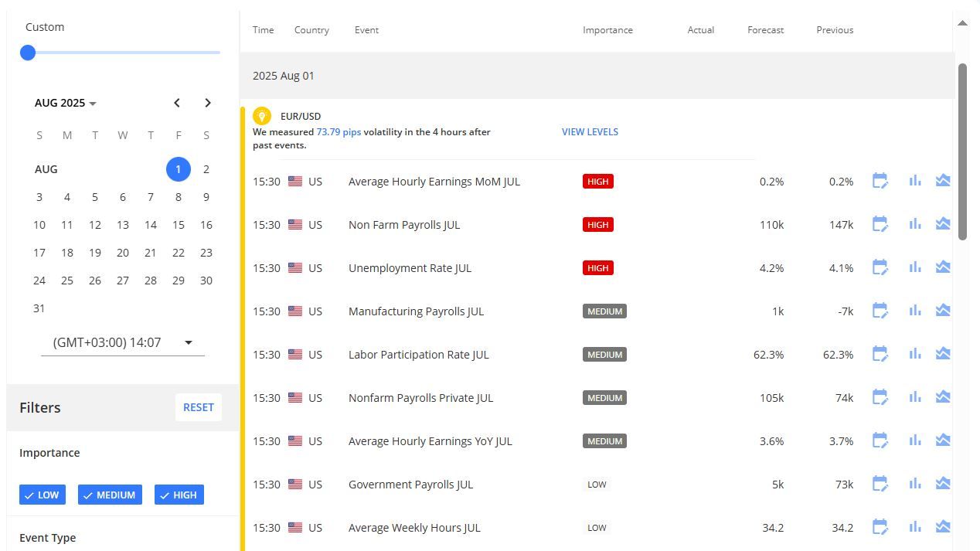Select August 15 in the calendar

(179, 224)
